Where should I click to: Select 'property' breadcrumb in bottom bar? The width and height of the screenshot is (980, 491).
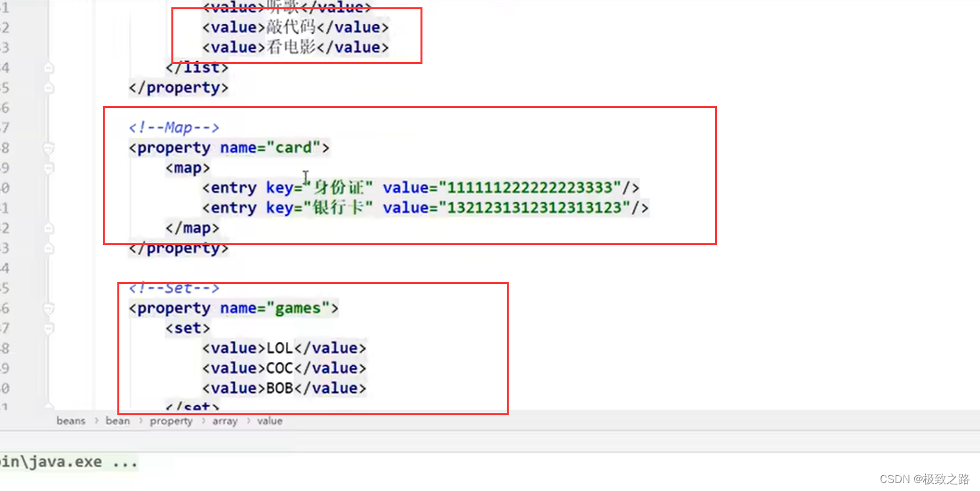(171, 420)
